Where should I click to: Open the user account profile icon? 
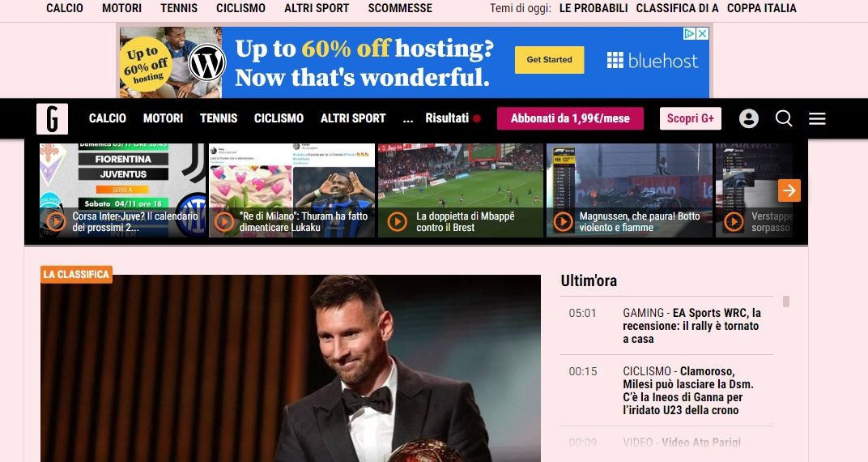click(748, 118)
